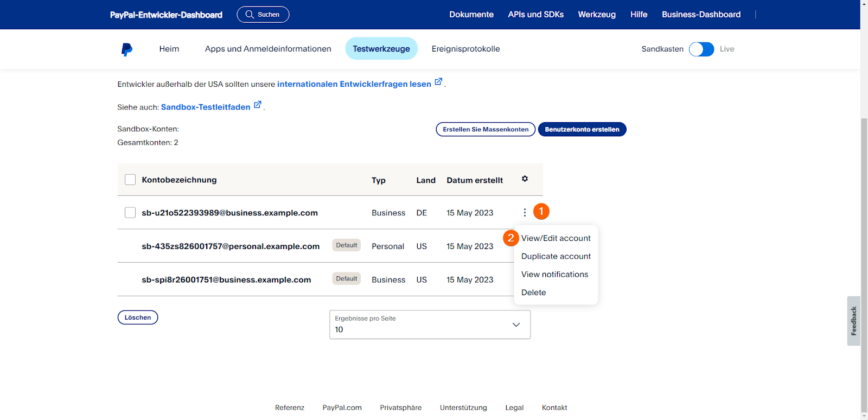Screen dimensions: 868x420
Task: Click the Typ column header
Action: (x=379, y=180)
